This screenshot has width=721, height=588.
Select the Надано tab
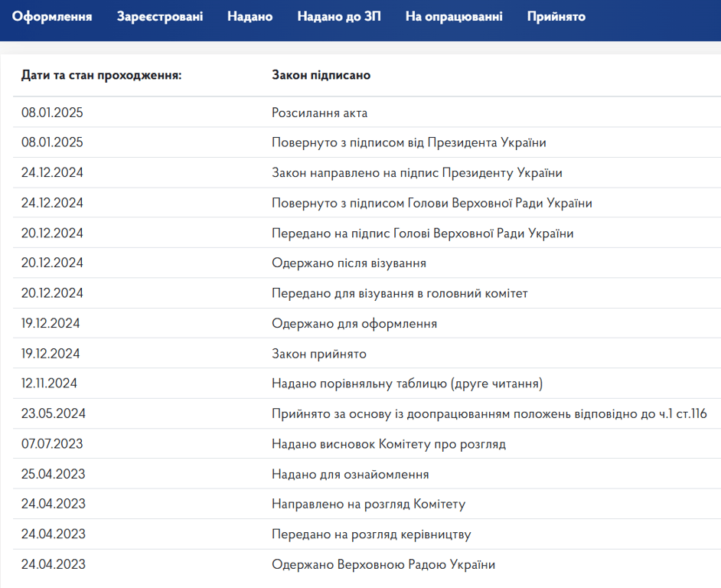point(250,16)
